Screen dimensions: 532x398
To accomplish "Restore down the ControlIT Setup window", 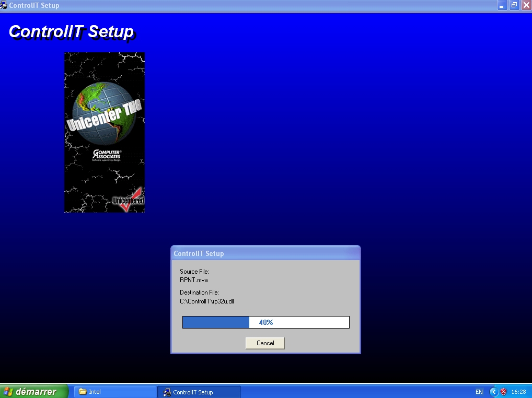I will point(514,5).
